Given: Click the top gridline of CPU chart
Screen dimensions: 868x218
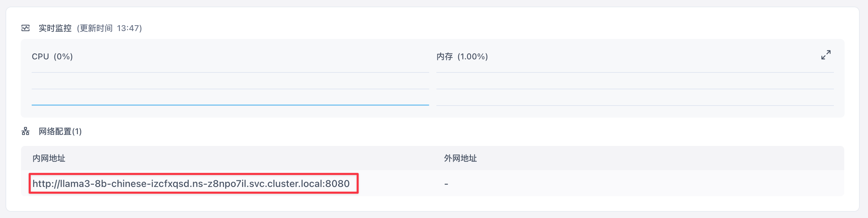Looking at the screenshot, I should (230, 72).
